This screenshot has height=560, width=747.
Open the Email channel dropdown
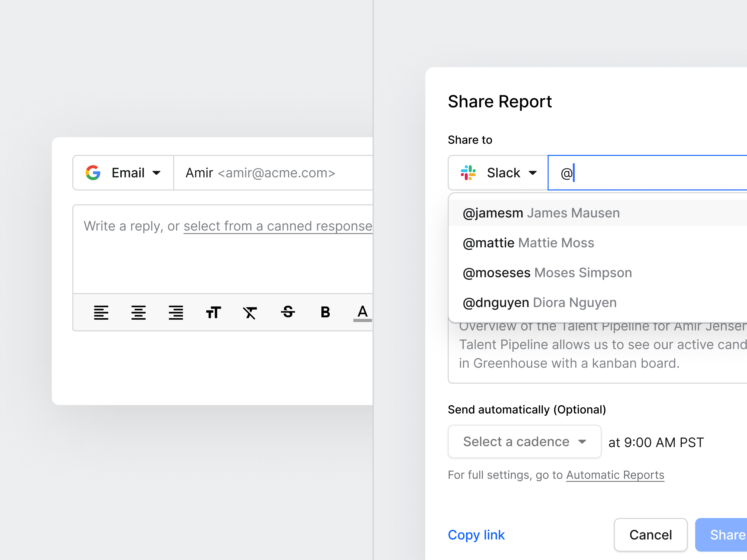click(123, 173)
